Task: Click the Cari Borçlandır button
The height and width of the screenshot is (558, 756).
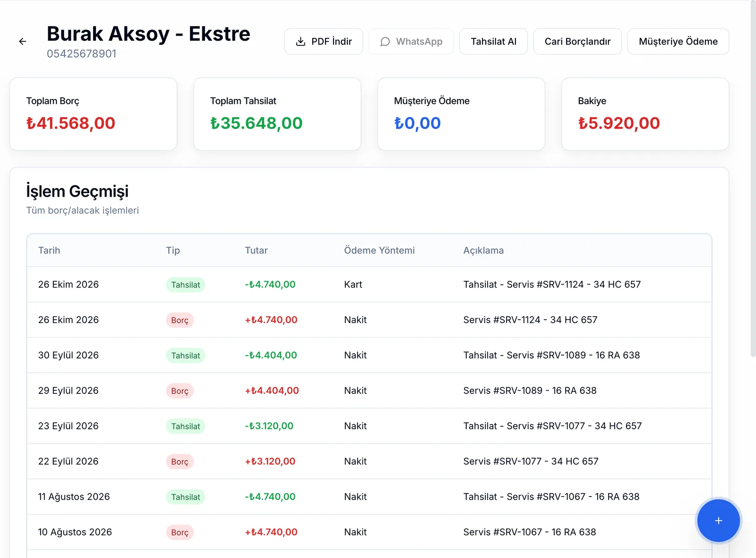Action: pyautogui.click(x=577, y=42)
